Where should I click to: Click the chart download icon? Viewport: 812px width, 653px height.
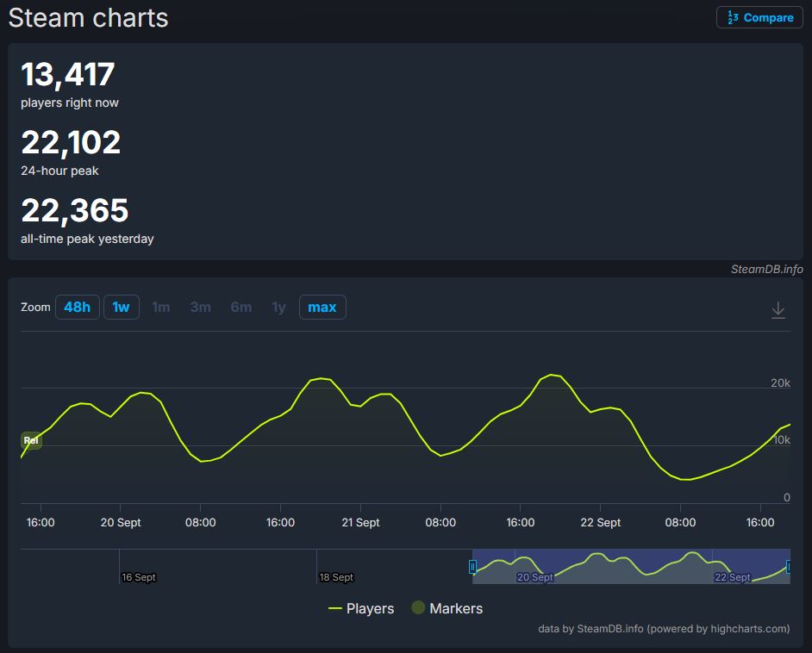click(x=778, y=310)
